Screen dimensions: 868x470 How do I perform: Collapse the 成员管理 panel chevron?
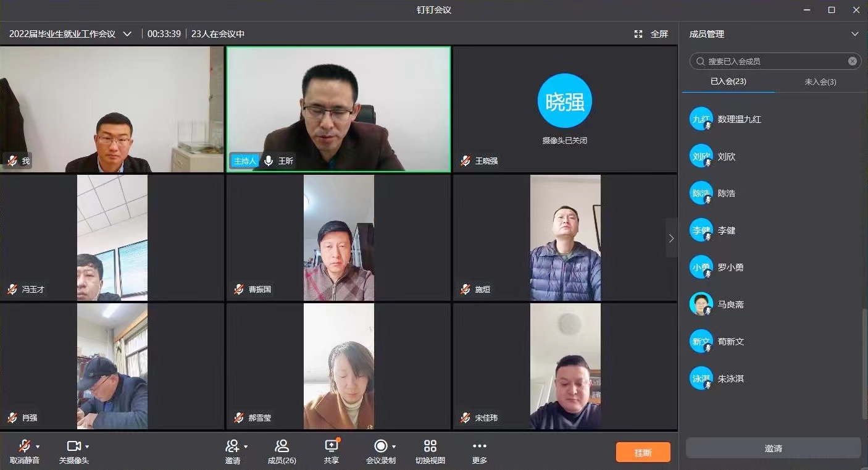pyautogui.click(x=856, y=34)
